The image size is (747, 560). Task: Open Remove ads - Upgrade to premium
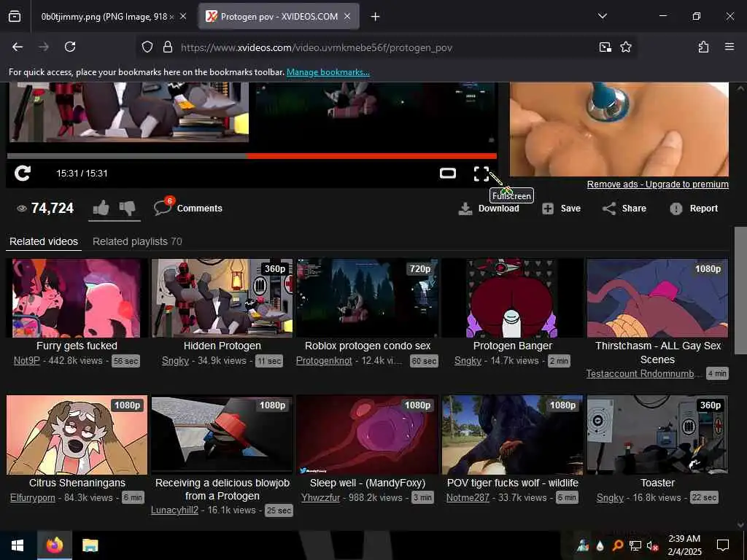pyautogui.click(x=657, y=184)
